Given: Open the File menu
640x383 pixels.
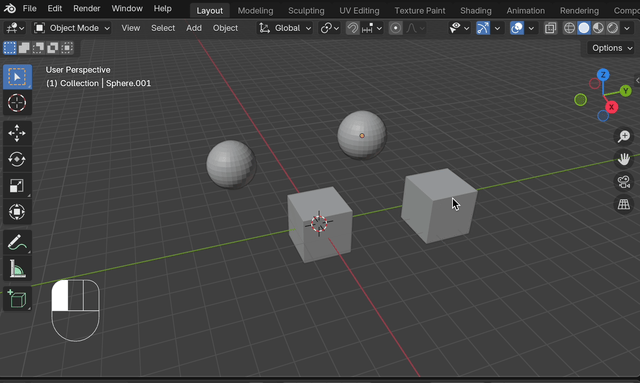Looking at the screenshot, I should [29, 8].
